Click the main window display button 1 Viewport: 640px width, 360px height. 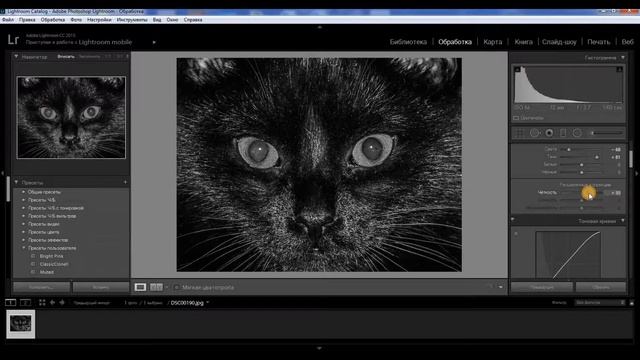click(x=11, y=302)
